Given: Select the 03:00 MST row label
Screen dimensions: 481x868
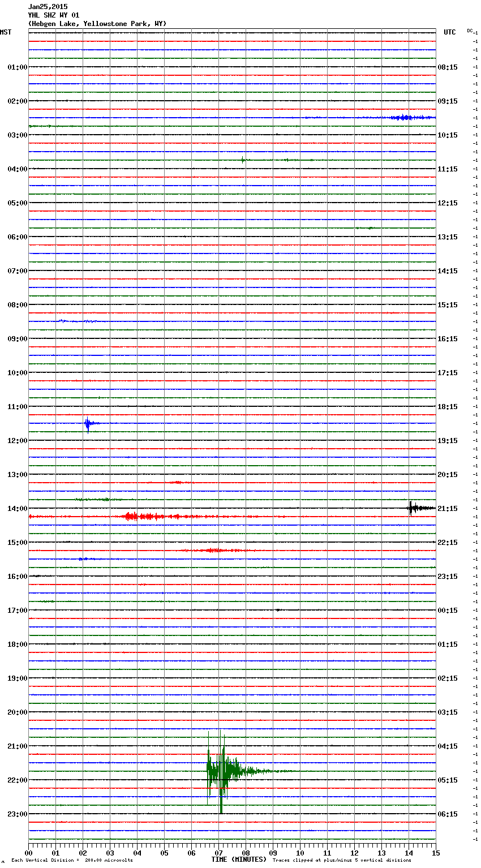Looking at the screenshot, I should coord(18,135).
